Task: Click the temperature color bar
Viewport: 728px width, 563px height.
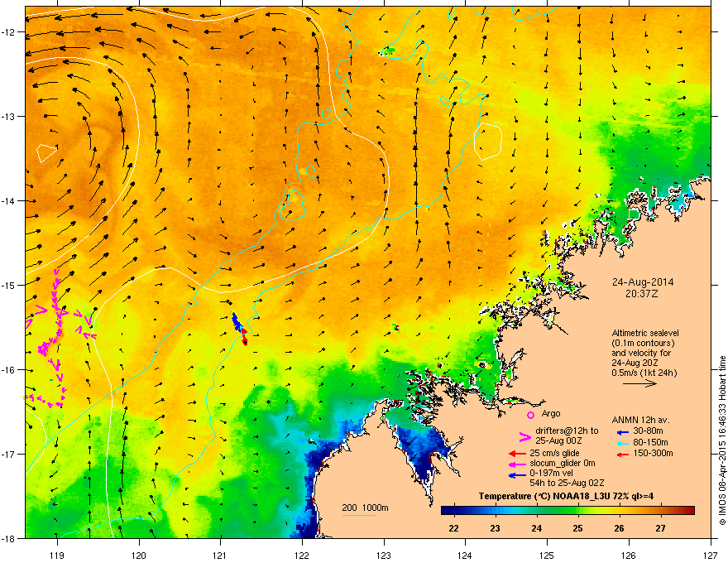Action: click(x=568, y=510)
